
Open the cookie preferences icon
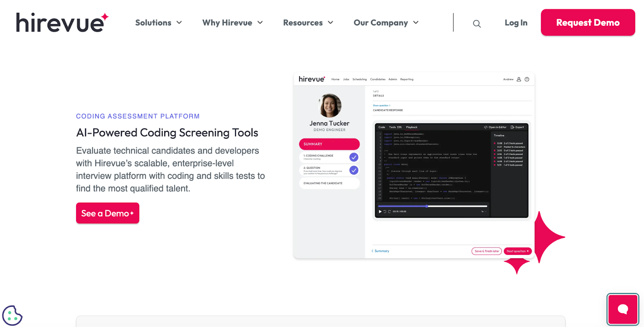click(12, 315)
